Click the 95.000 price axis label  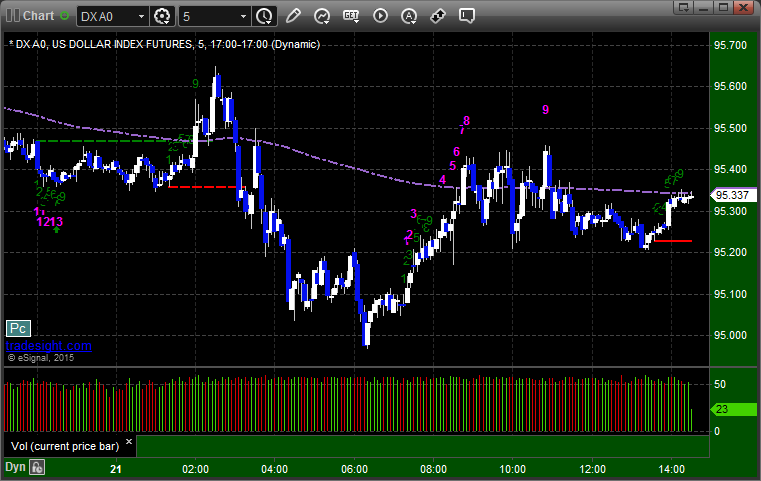pos(730,335)
